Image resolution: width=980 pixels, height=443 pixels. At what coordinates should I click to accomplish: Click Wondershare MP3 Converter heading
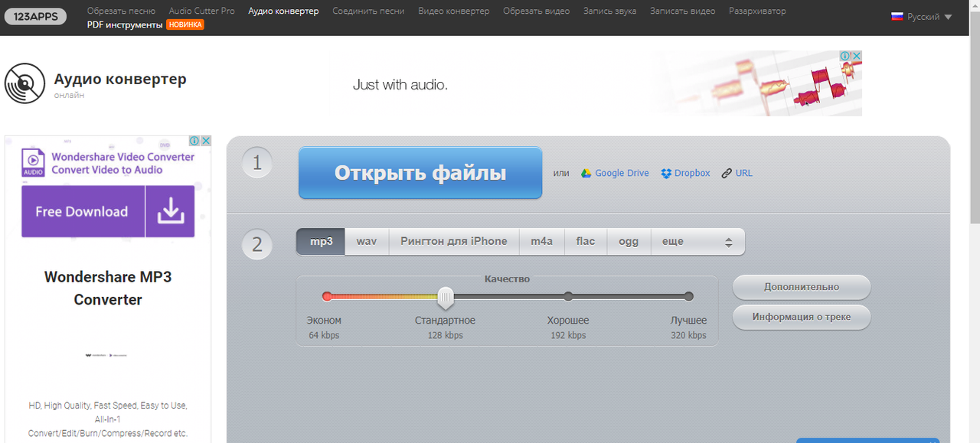108,288
